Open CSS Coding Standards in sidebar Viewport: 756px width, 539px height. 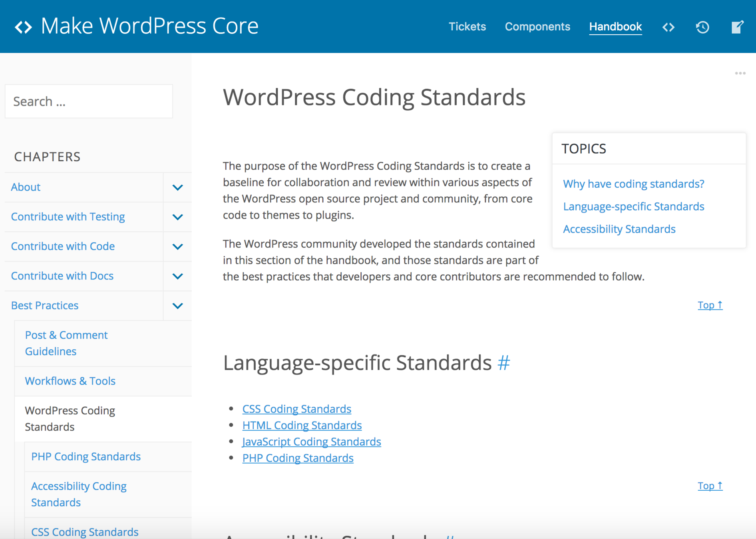click(x=85, y=532)
